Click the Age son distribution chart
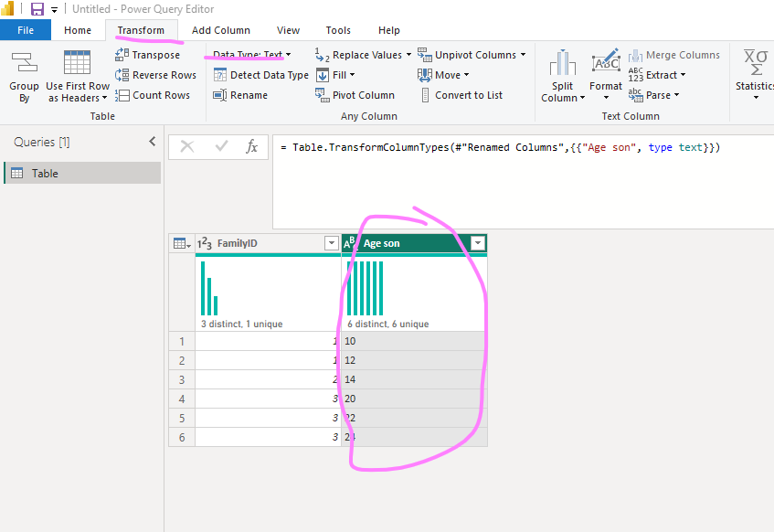The height and width of the screenshot is (532, 774). (x=365, y=289)
